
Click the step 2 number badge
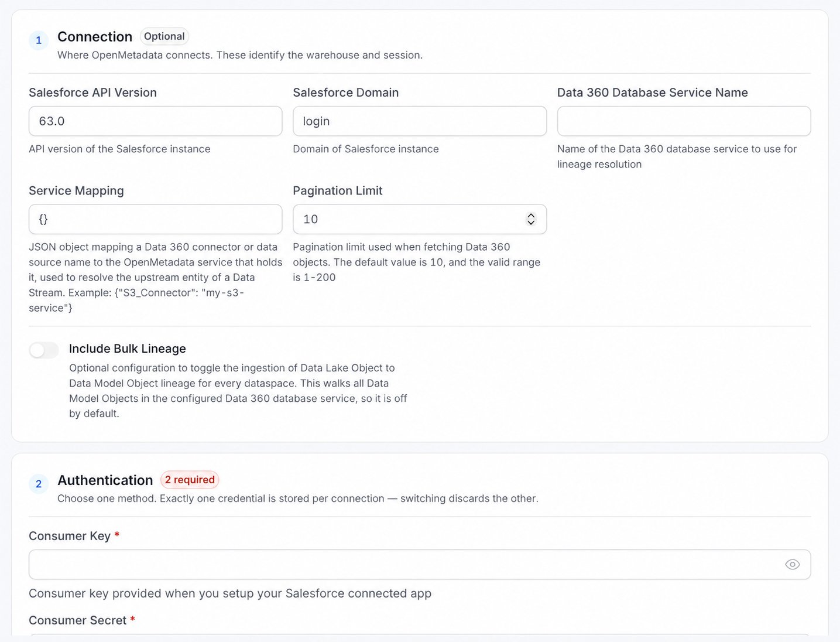[39, 484]
